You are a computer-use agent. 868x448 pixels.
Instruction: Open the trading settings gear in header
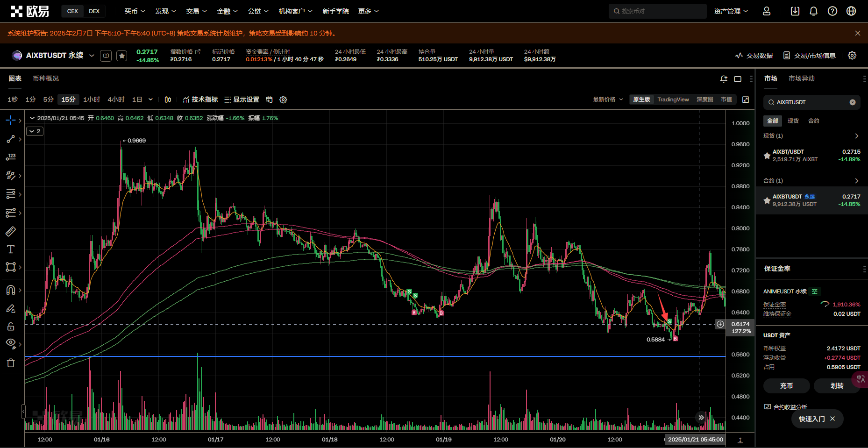click(852, 56)
